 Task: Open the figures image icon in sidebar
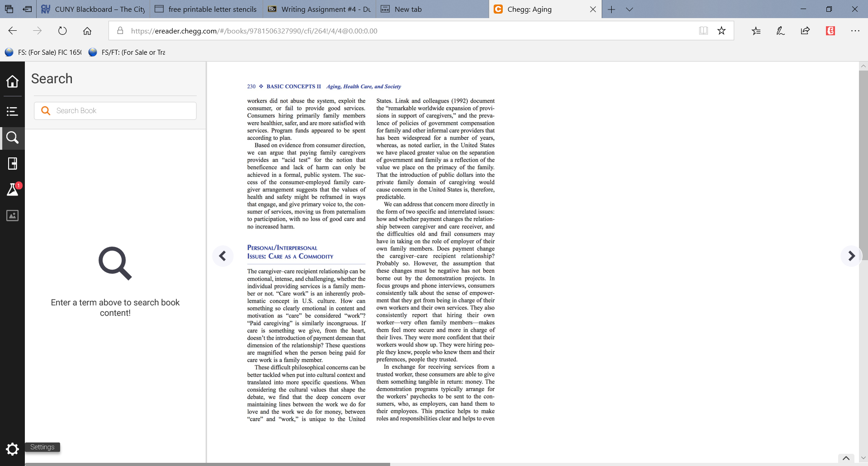coord(12,216)
